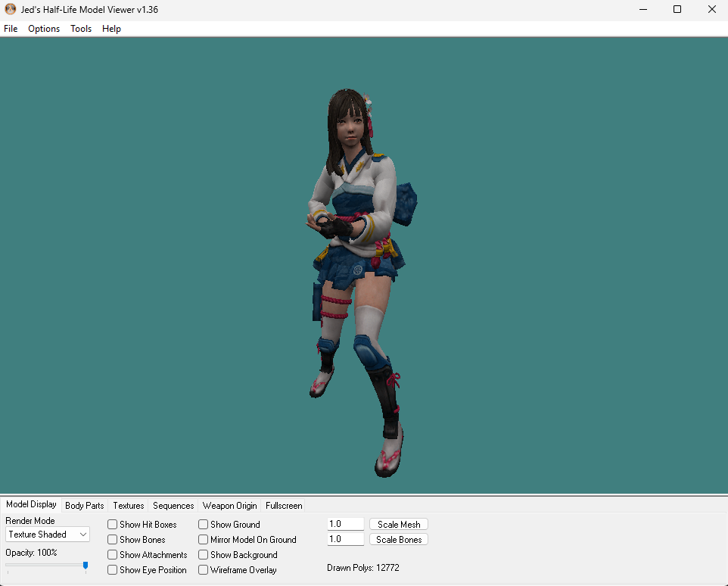Screen dimensions: 728x586
Task: Switch to the Fullscreen tab
Action: tap(284, 506)
